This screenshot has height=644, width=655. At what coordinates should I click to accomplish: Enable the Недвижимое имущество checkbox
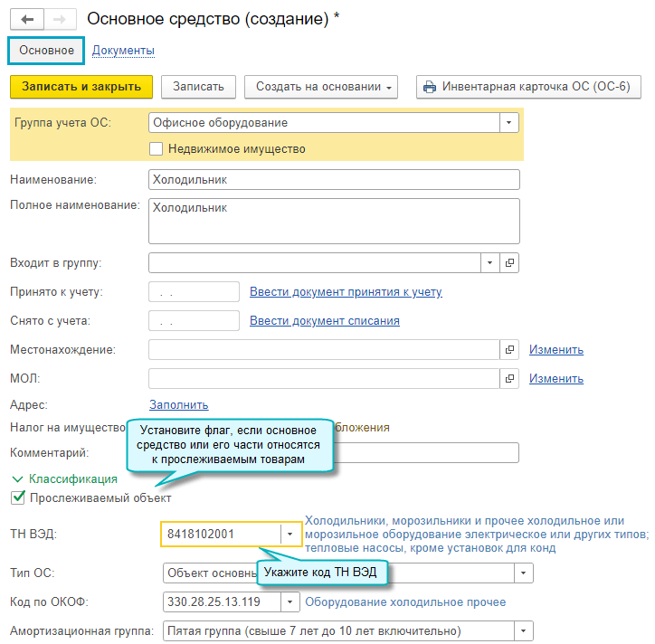[x=157, y=148]
